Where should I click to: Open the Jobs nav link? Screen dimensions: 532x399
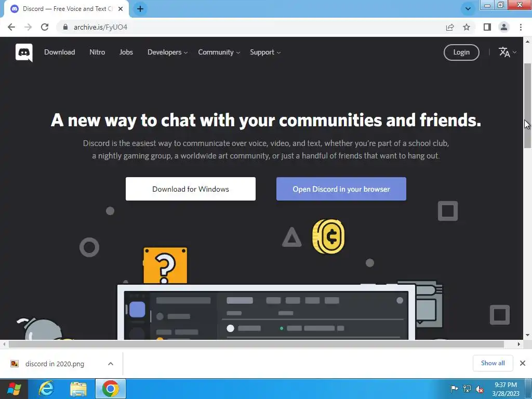126,52
